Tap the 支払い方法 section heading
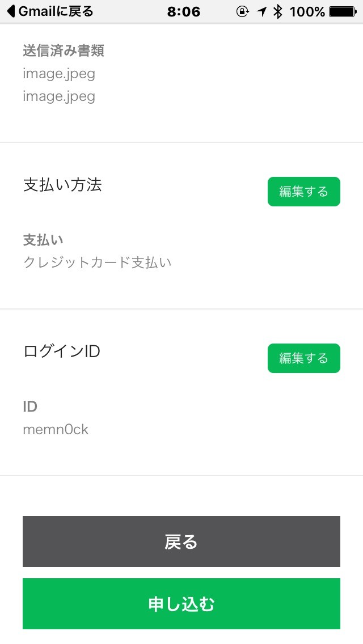The image size is (363, 644). [62, 185]
